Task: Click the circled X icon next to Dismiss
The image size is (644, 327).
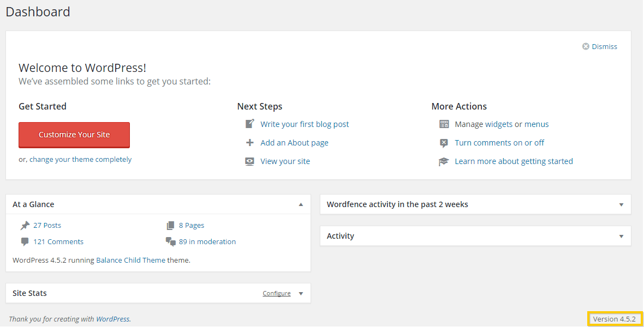Action: coord(586,46)
